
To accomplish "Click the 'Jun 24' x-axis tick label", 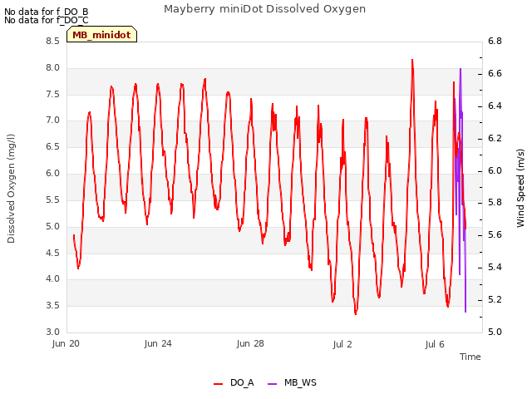I will 158,343.
